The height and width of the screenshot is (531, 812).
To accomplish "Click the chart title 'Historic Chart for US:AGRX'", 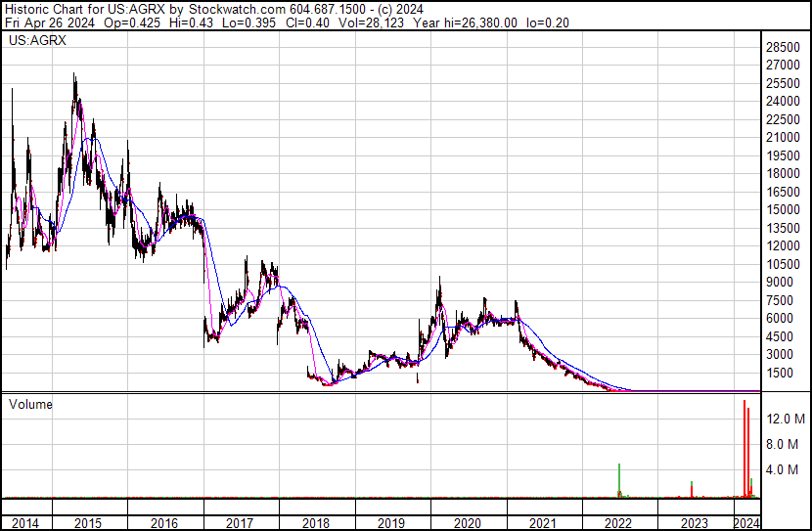I will (85, 9).
